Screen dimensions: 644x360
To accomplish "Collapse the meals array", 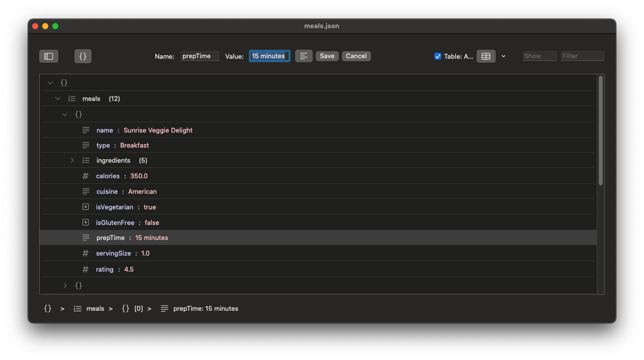I will (57, 98).
